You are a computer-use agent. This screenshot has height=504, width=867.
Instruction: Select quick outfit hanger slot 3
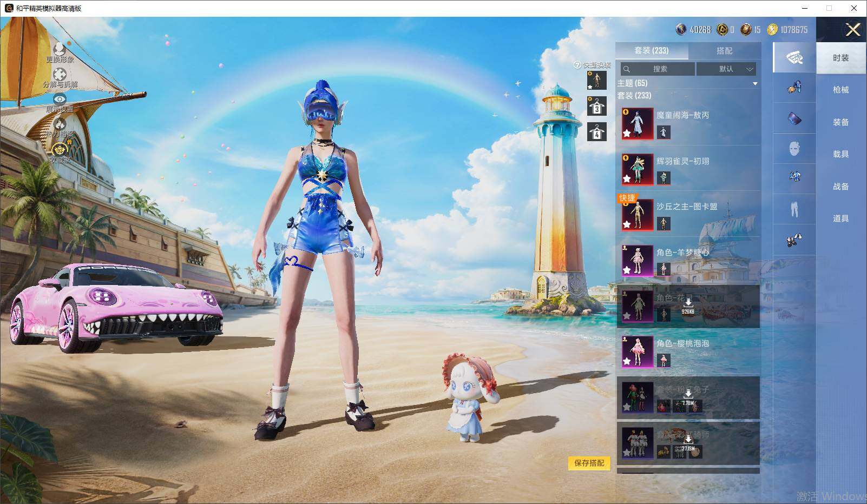pyautogui.click(x=596, y=106)
